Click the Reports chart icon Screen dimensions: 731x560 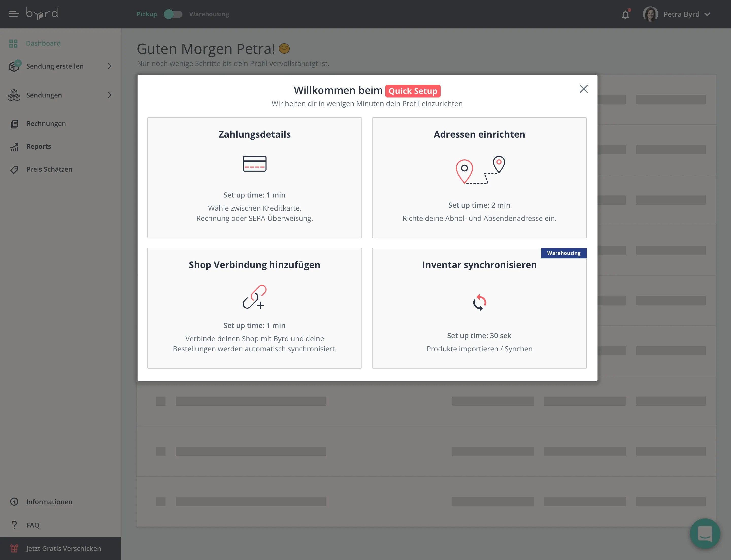[14, 147]
